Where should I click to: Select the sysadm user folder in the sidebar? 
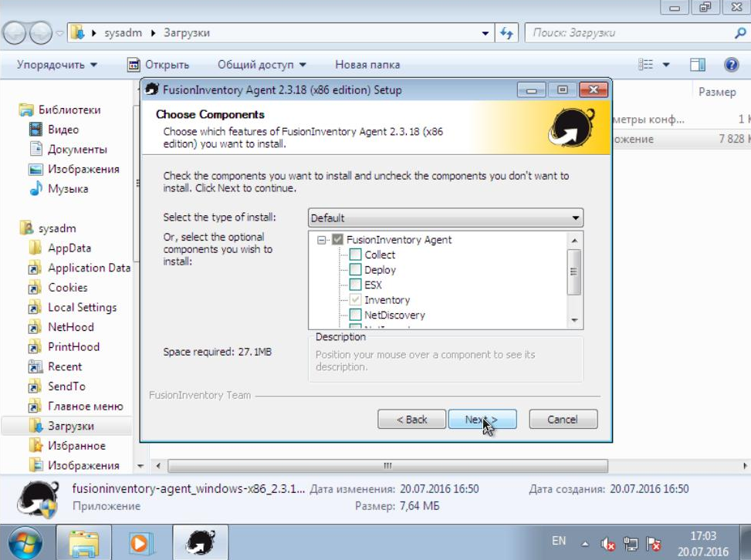47,228
